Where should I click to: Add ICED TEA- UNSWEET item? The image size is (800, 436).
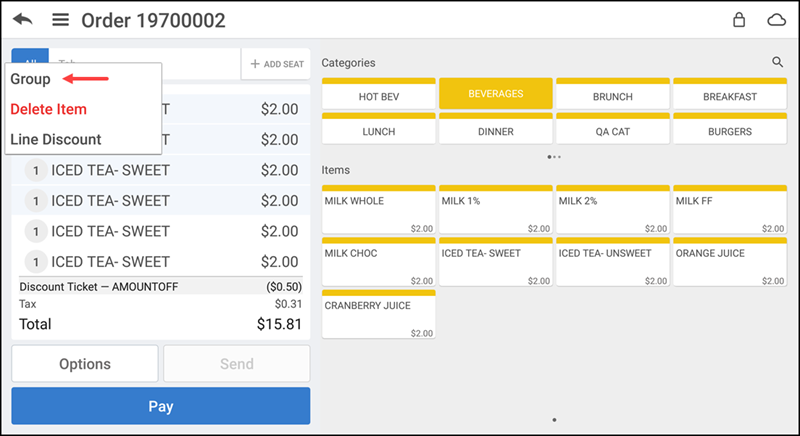point(613,262)
